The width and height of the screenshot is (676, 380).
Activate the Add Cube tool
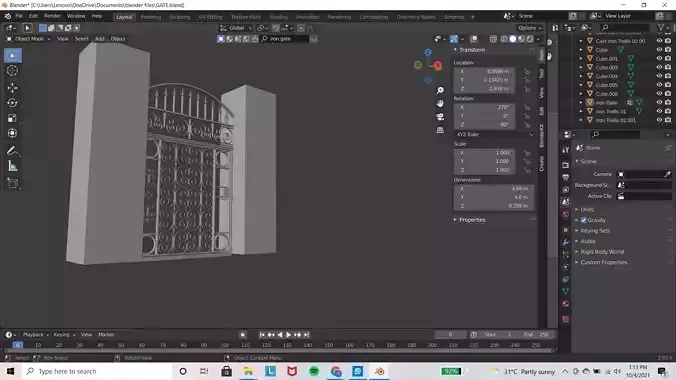point(13,183)
